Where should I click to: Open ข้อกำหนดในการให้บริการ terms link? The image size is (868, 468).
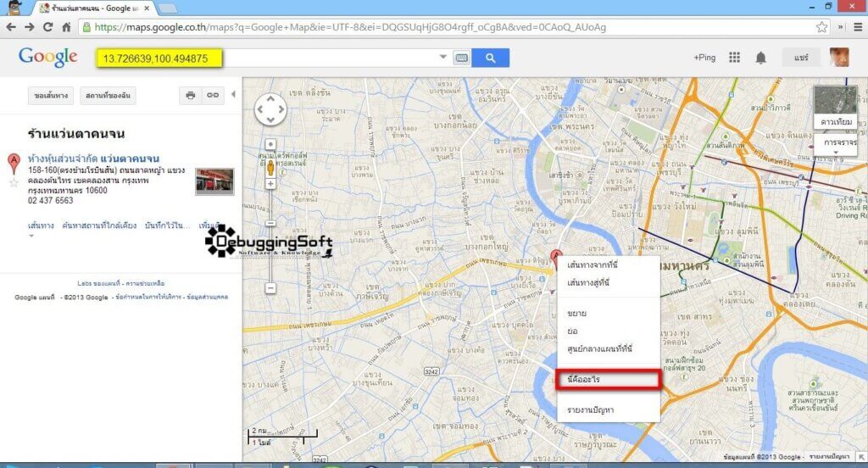pyautogui.click(x=148, y=298)
